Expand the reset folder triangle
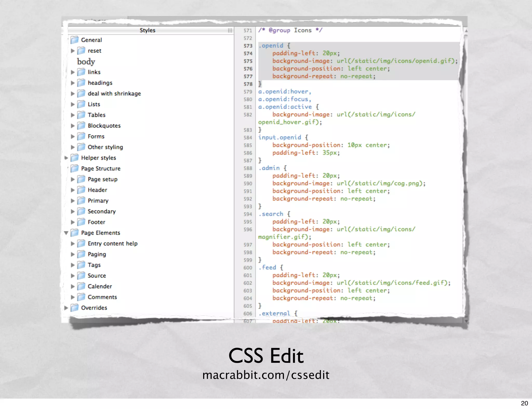532x409 pixels. [x=73, y=51]
